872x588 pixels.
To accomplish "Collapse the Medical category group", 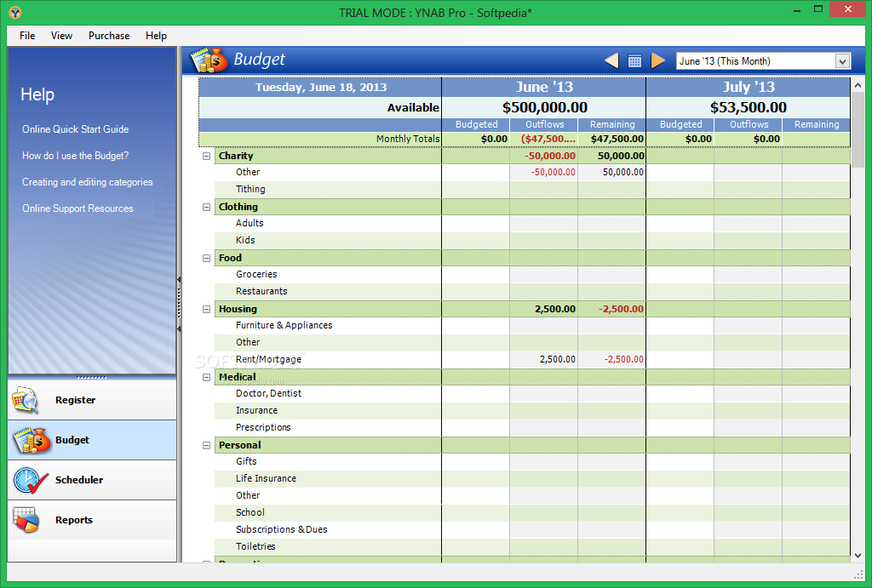I will point(206,377).
